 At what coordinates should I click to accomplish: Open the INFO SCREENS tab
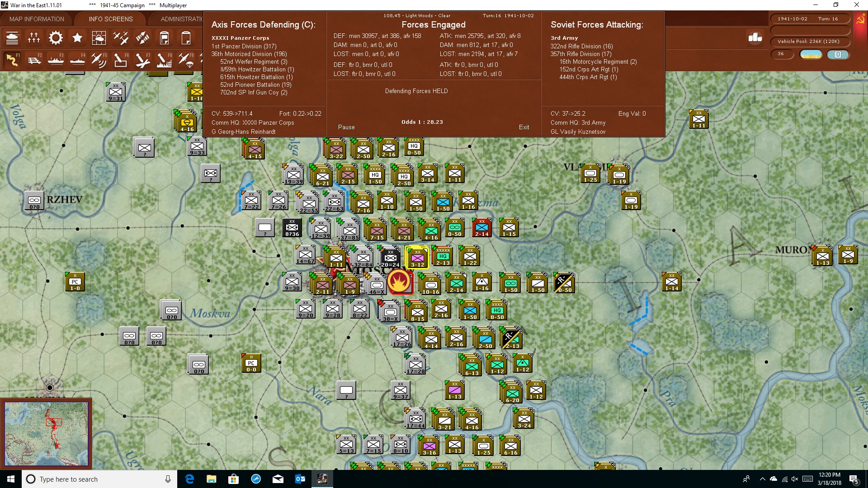point(111,19)
